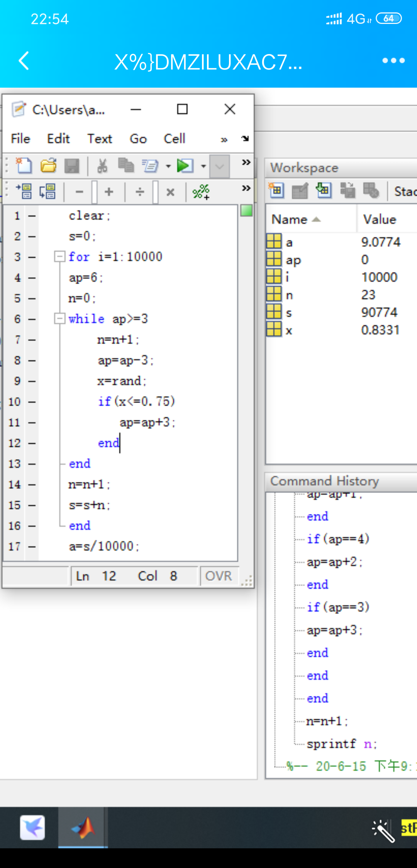Image resolution: width=417 pixels, height=868 pixels.
Task: Select 'sprintf n;' in Command History
Action: 342,744
